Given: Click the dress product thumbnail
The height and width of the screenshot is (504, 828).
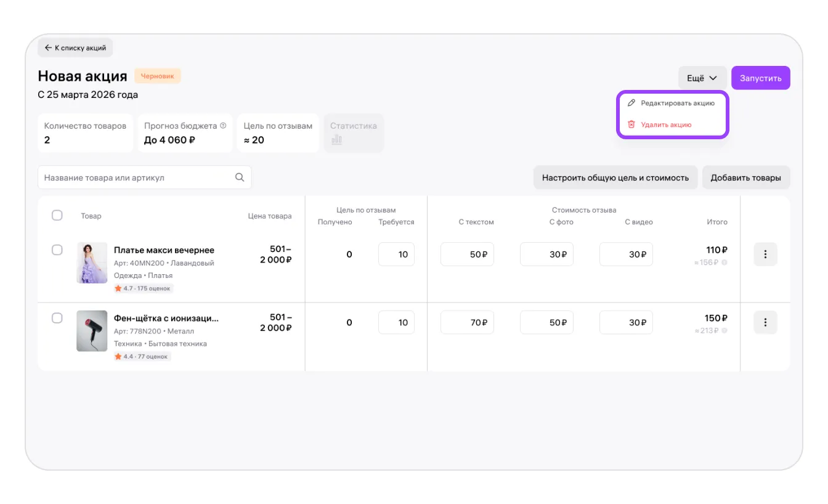Looking at the screenshot, I should 92,262.
